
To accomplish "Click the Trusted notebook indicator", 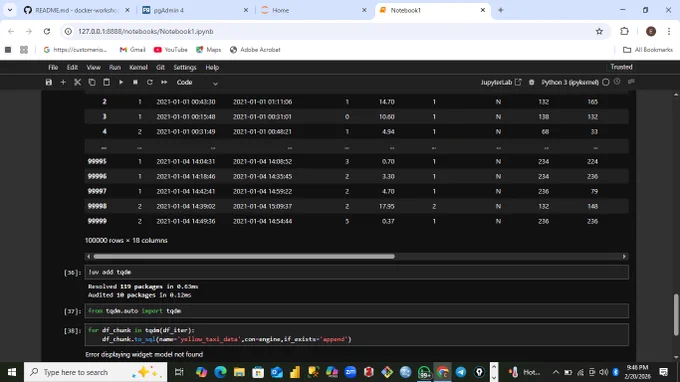I will click(621, 67).
